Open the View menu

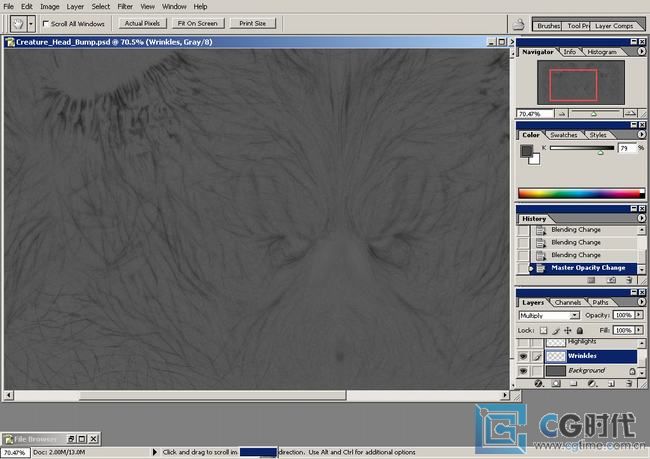(x=147, y=7)
